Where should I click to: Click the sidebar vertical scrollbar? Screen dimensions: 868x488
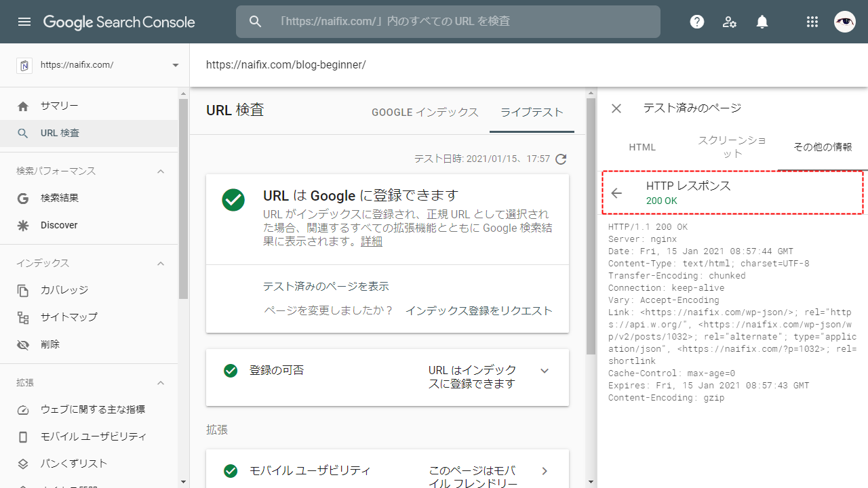[x=183, y=199]
